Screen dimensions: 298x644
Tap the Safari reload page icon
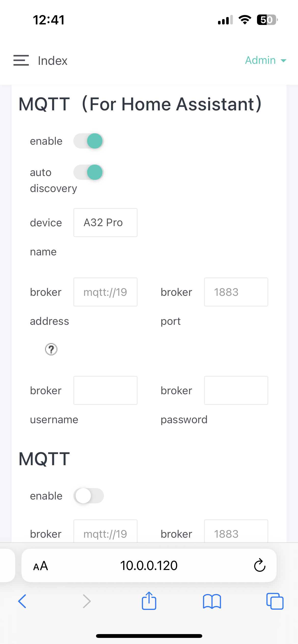pyautogui.click(x=260, y=565)
